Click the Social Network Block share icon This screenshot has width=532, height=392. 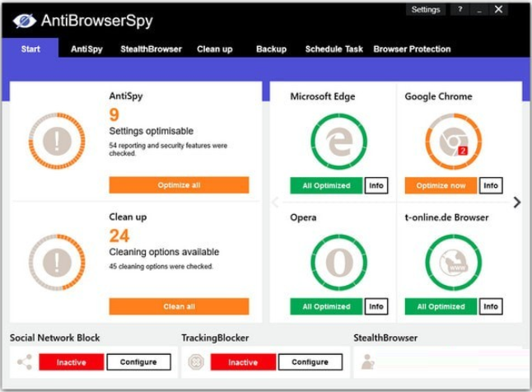click(x=25, y=362)
